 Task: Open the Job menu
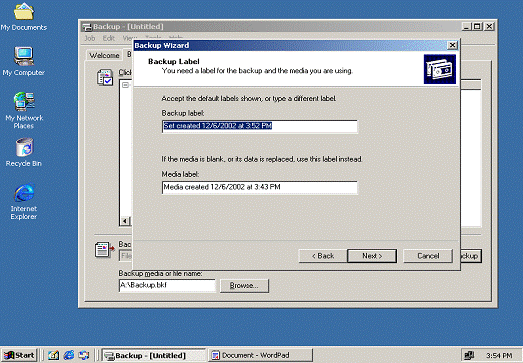point(89,38)
